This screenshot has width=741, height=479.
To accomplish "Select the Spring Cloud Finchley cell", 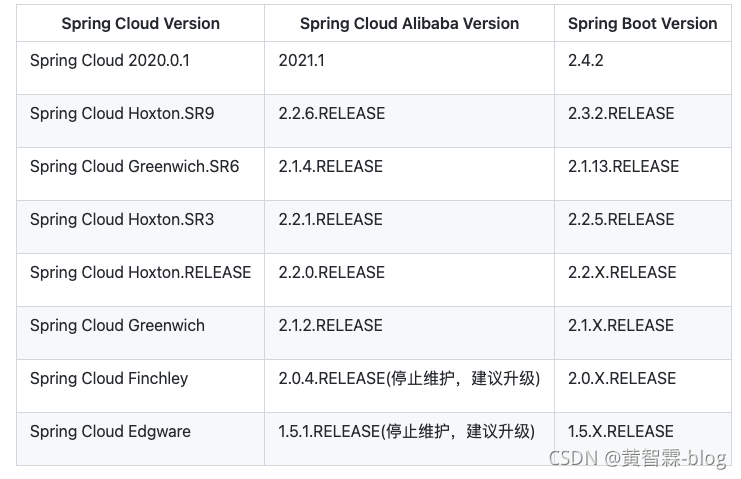I will click(x=109, y=379).
